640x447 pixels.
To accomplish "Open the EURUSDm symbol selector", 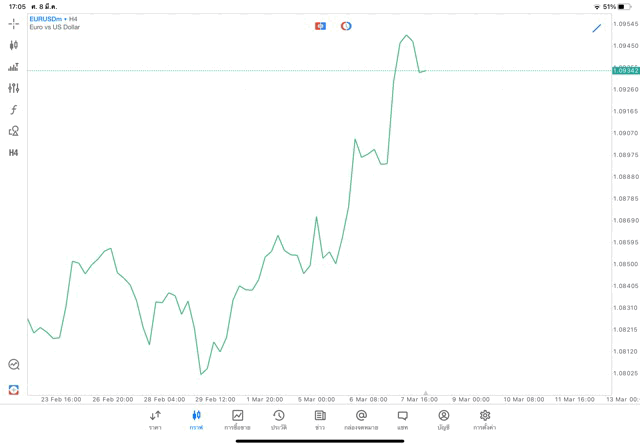I will [x=45, y=19].
